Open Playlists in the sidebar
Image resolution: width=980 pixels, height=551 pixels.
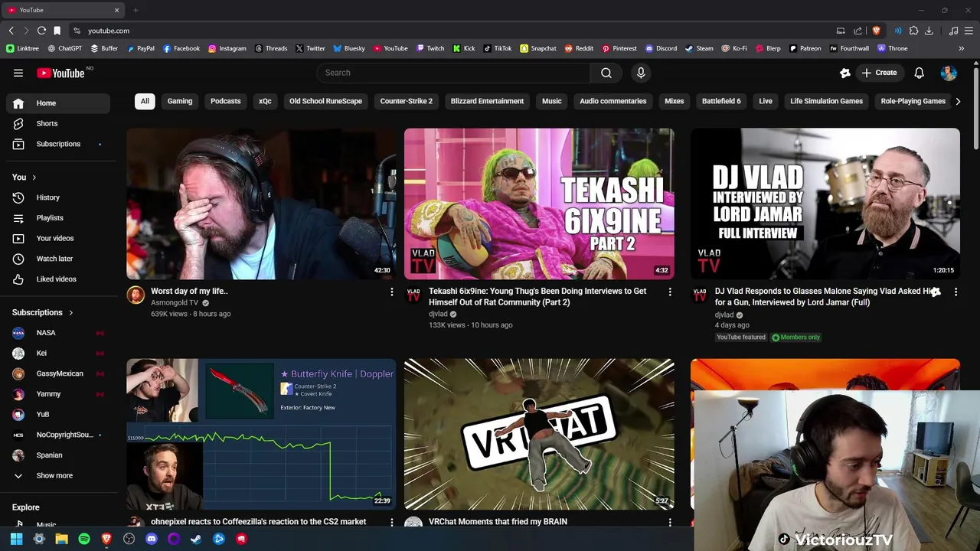(x=57, y=218)
